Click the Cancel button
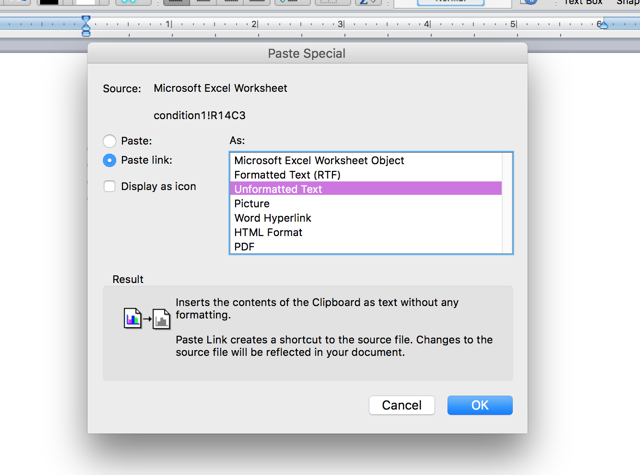Screen dimensions: 640x475 click(x=402, y=405)
